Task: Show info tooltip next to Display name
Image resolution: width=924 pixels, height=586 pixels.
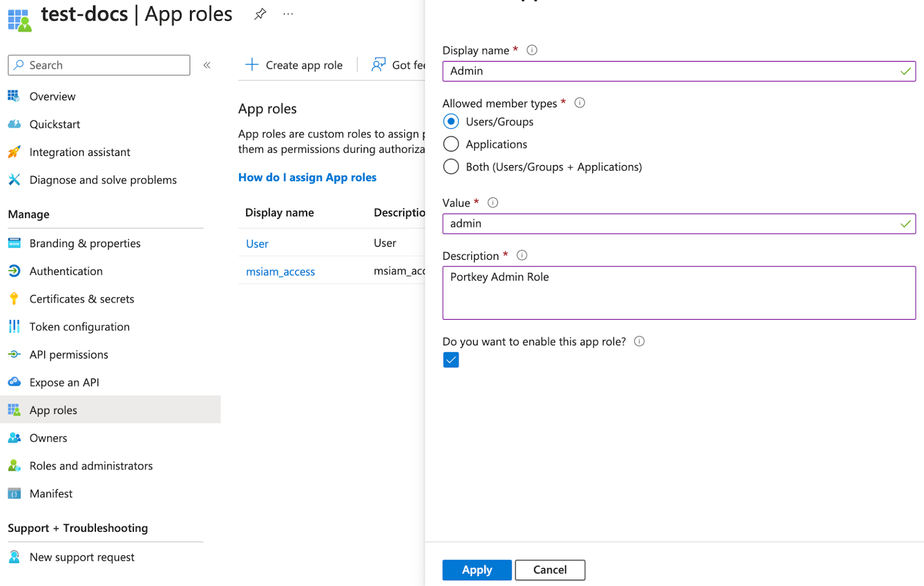Action: pos(531,50)
